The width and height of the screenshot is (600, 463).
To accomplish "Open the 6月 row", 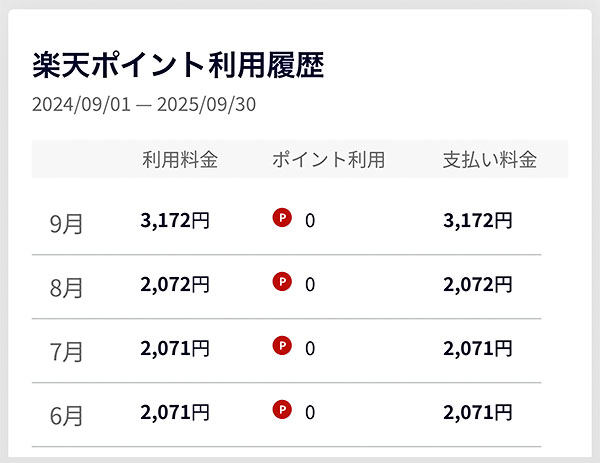I will 67,413.
